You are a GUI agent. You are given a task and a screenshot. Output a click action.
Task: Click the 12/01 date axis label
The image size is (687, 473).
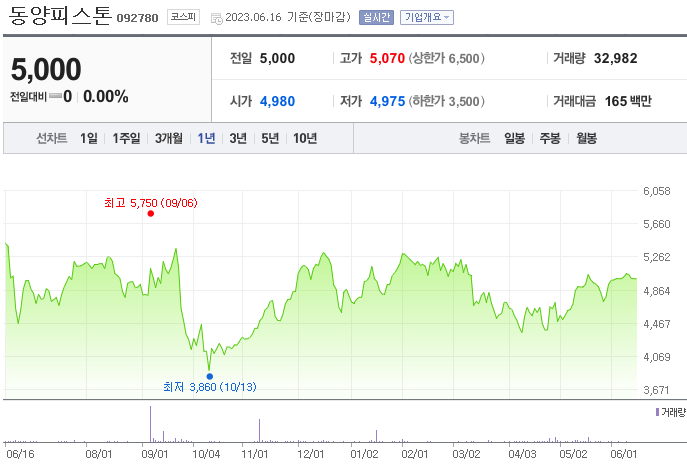[310, 454]
